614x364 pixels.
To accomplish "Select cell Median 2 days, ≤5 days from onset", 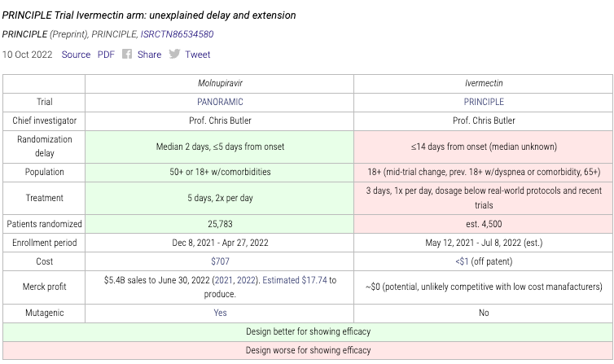I will click(x=220, y=147).
